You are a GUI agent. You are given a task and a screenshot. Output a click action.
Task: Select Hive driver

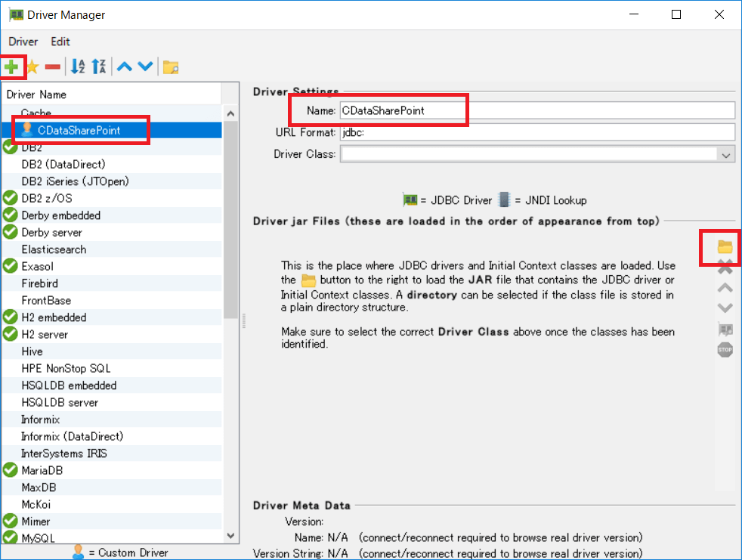click(x=112, y=351)
